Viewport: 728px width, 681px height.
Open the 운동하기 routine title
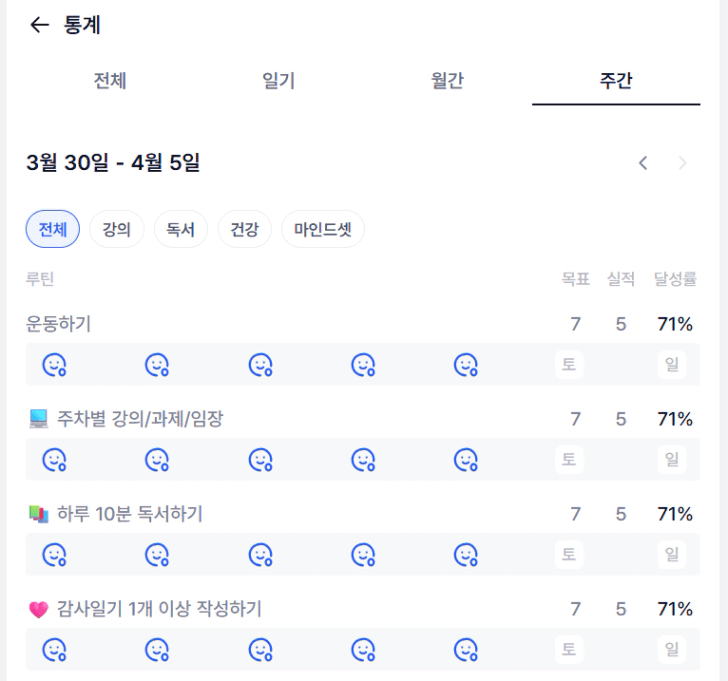pyautogui.click(x=59, y=323)
